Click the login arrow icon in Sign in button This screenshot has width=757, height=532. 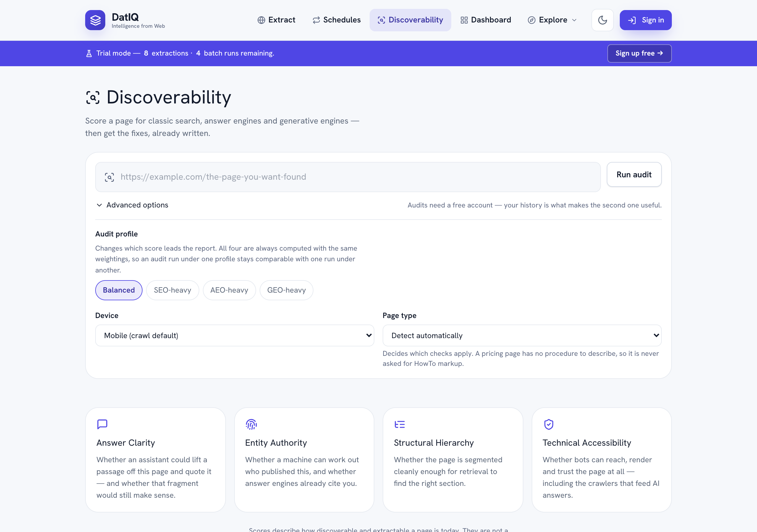coord(632,20)
